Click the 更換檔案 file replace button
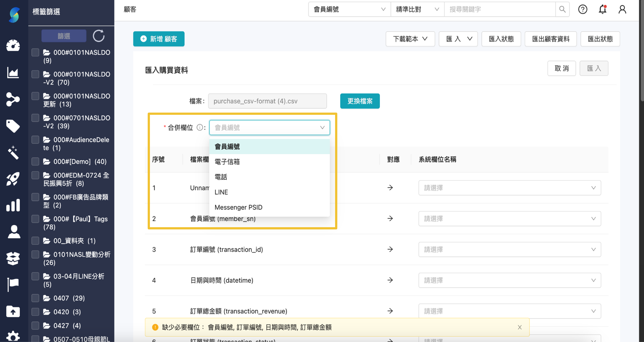Image resolution: width=644 pixels, height=342 pixels. click(x=359, y=101)
